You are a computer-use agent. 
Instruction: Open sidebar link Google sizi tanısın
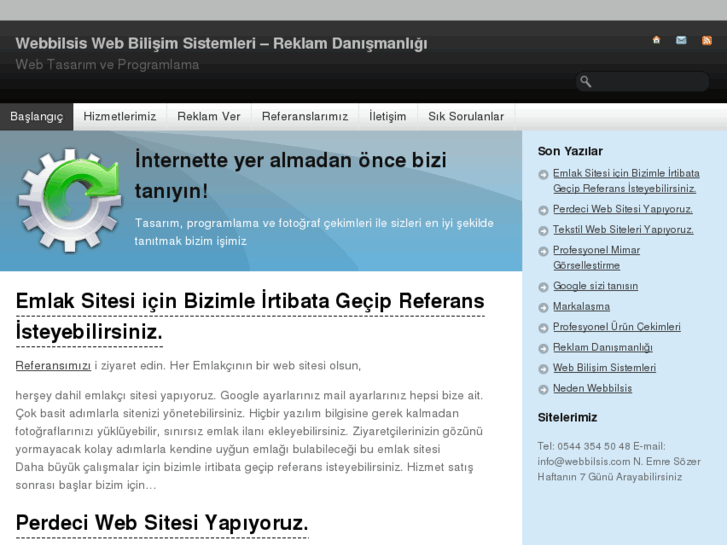[x=595, y=286]
